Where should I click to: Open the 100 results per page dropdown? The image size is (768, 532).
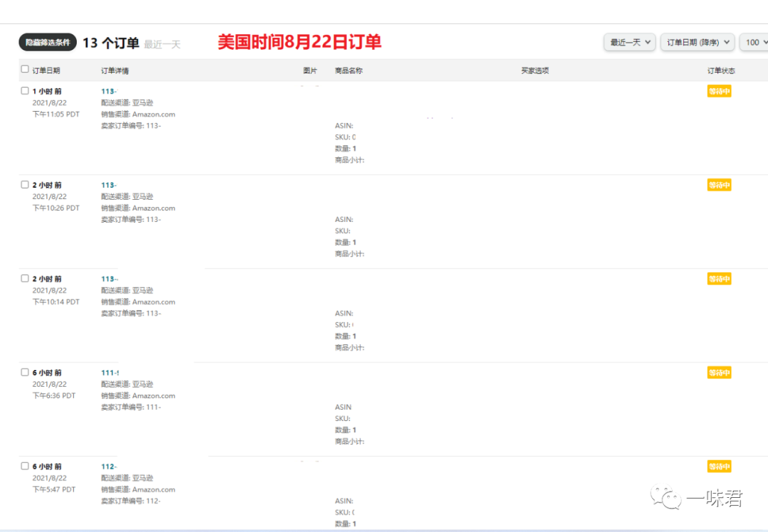754,42
